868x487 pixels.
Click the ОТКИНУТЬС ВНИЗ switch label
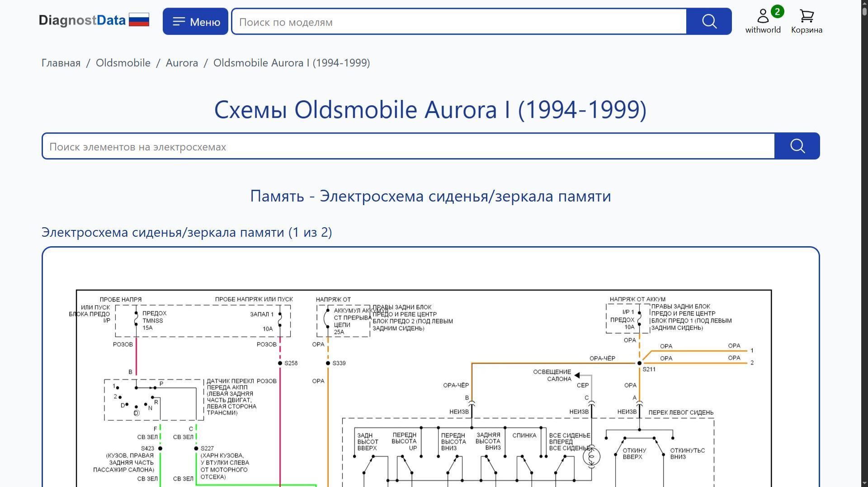[x=687, y=454]
